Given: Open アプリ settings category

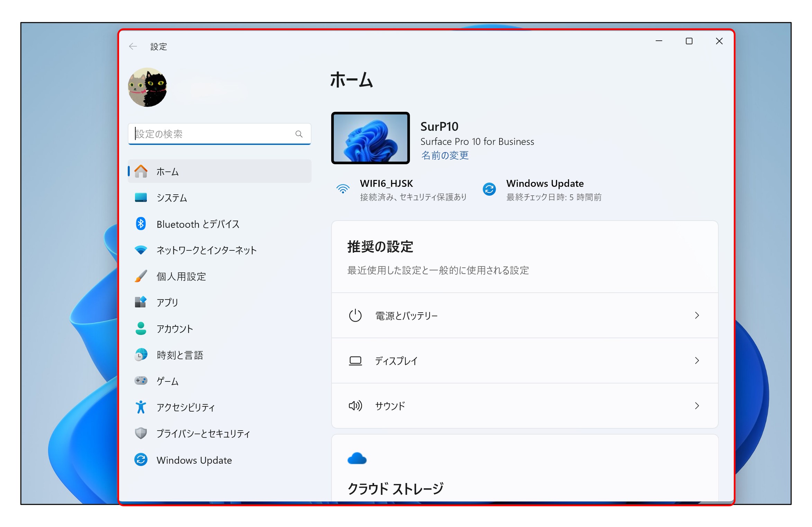Looking at the screenshot, I should tap(167, 302).
